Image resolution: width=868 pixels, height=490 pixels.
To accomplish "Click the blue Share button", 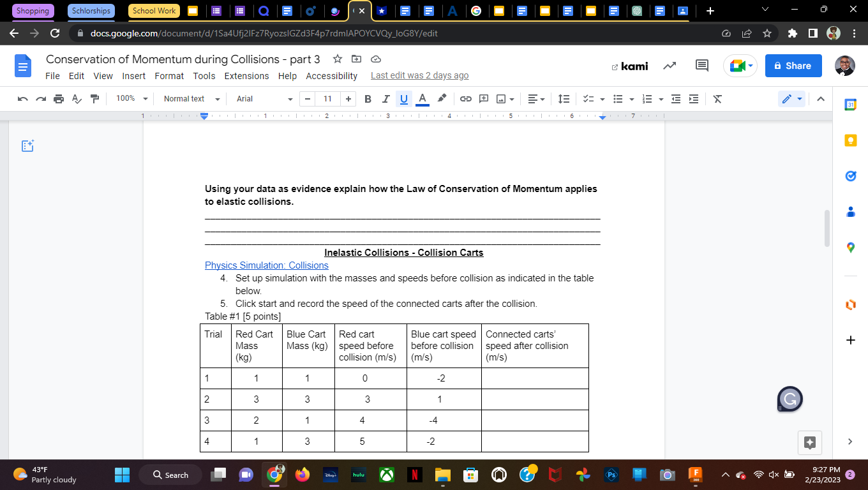I will (793, 66).
